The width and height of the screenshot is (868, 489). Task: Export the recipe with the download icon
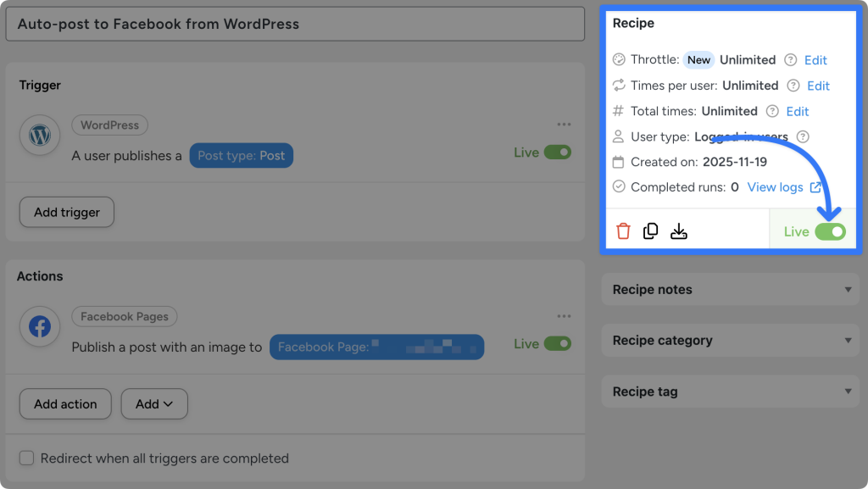[678, 230]
